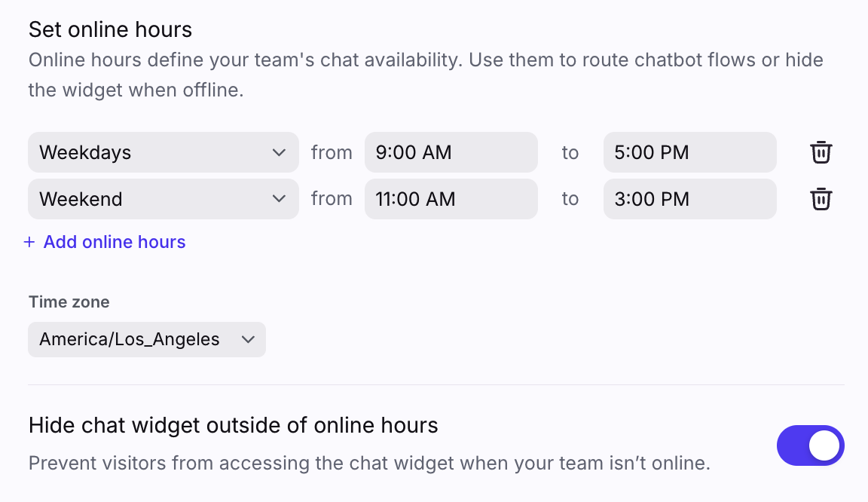Click the "Time zone" label
868x502 pixels.
[69, 302]
